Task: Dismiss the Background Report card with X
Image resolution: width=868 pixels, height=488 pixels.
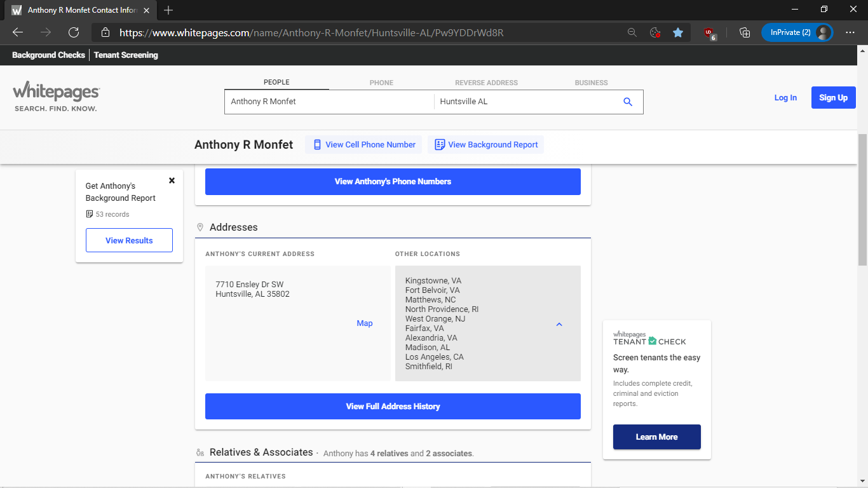Action: tap(172, 180)
